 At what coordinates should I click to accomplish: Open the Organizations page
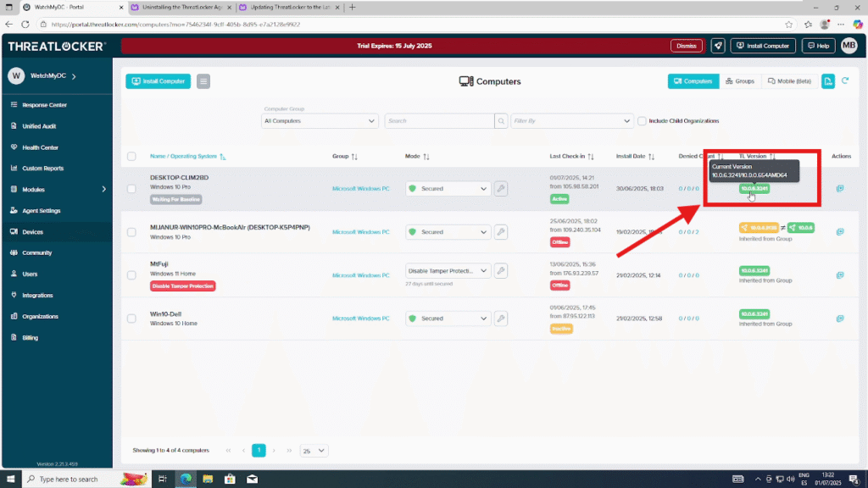[x=40, y=317]
